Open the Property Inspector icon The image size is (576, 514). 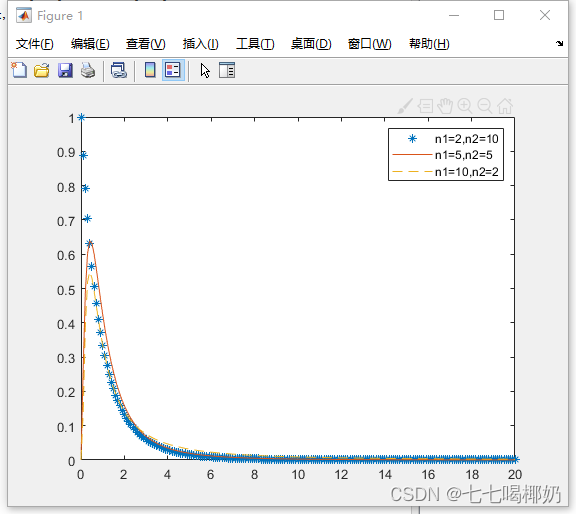pos(227,70)
